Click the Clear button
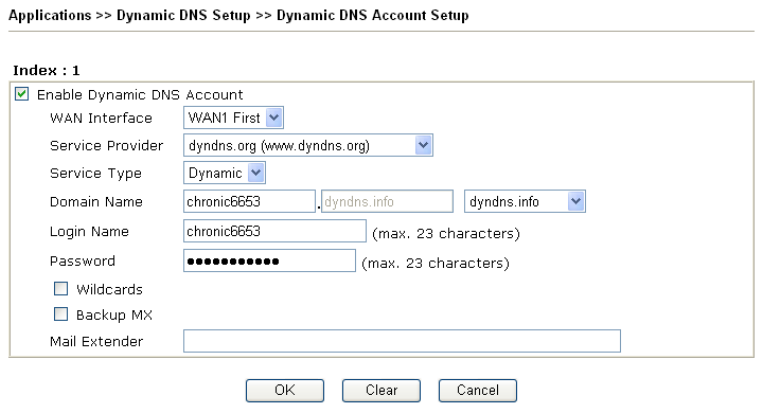762x413 pixels. pyautogui.click(x=380, y=390)
